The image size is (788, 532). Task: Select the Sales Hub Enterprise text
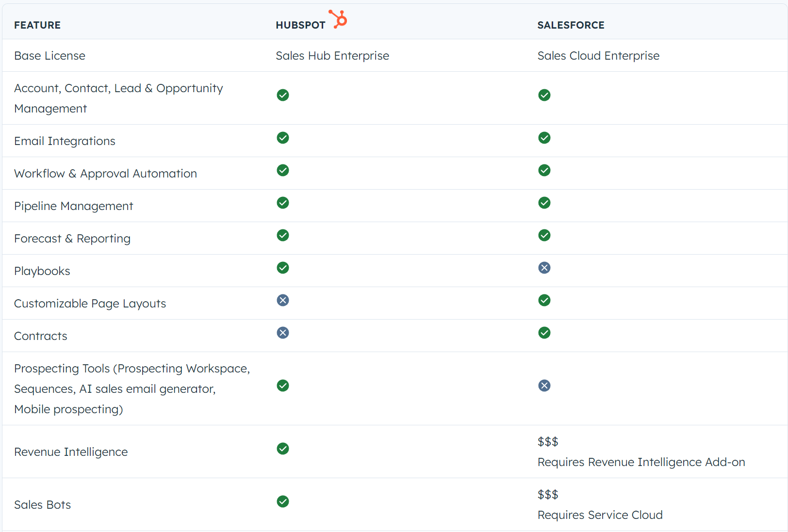pyautogui.click(x=332, y=56)
